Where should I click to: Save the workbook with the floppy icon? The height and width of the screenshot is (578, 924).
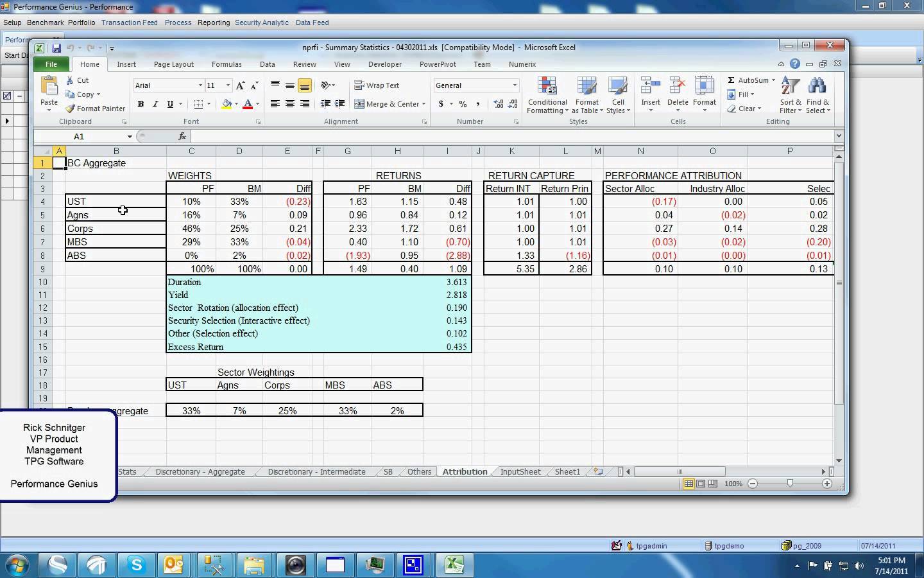(x=56, y=48)
